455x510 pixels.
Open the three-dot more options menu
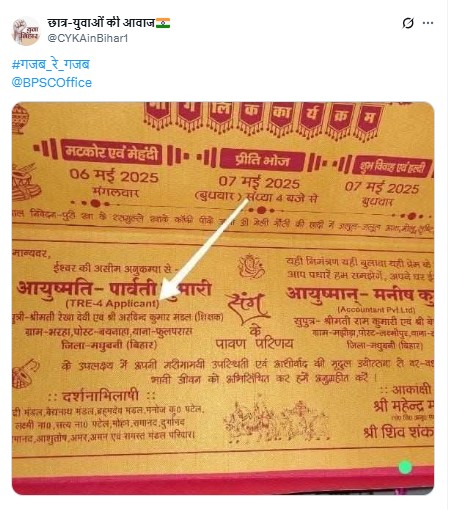click(x=428, y=23)
